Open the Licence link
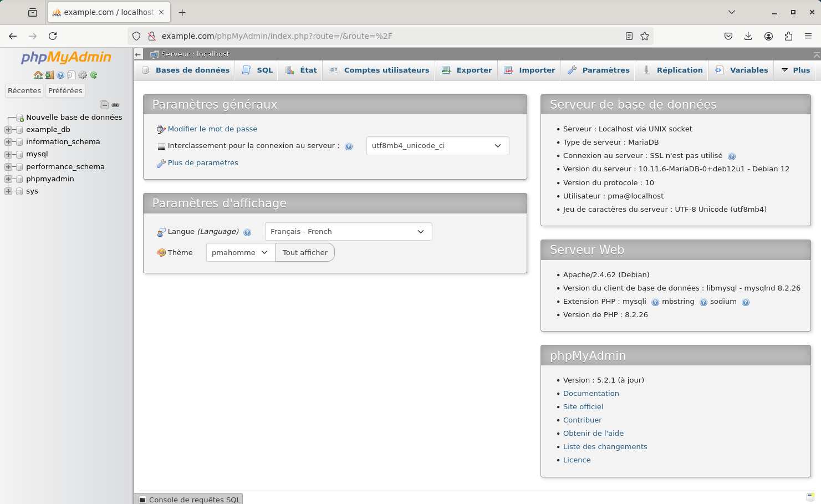 [x=577, y=460]
